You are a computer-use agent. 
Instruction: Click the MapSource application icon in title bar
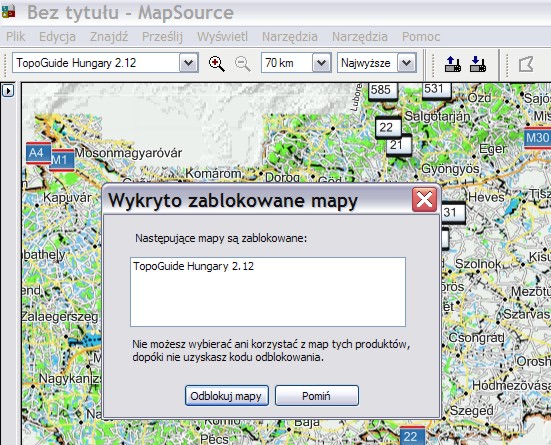coord(8,11)
